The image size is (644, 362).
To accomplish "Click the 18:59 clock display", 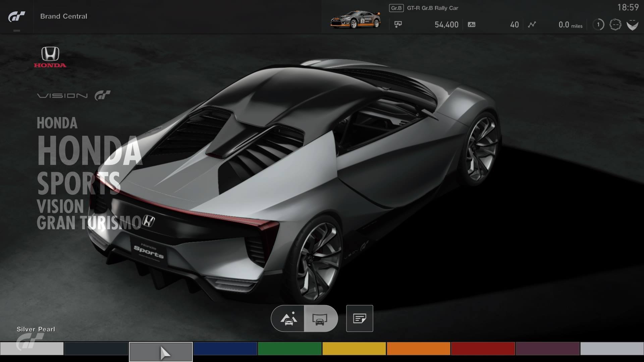I will tap(628, 7).
